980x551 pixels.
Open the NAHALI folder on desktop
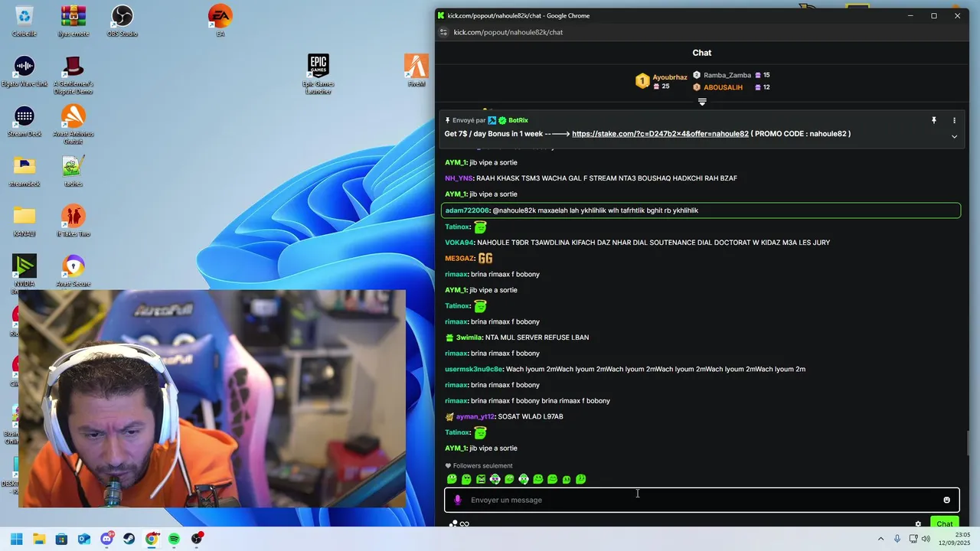coord(24,221)
